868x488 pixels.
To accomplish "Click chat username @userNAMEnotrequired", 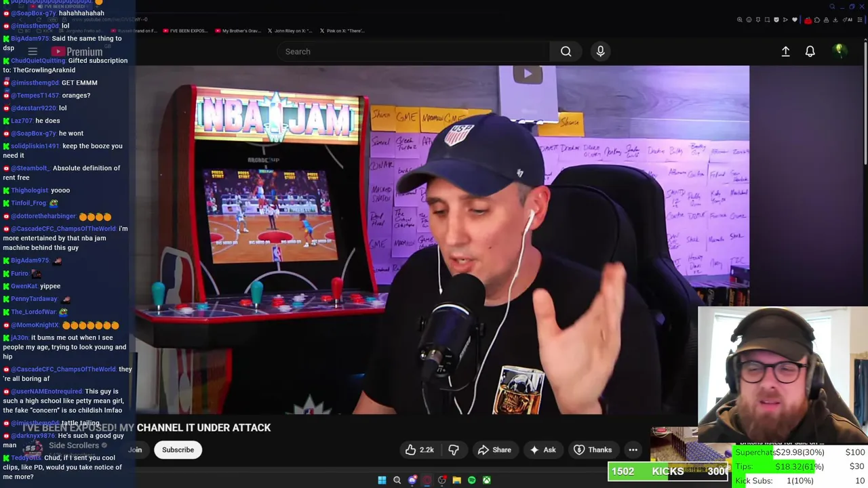I will (47, 391).
